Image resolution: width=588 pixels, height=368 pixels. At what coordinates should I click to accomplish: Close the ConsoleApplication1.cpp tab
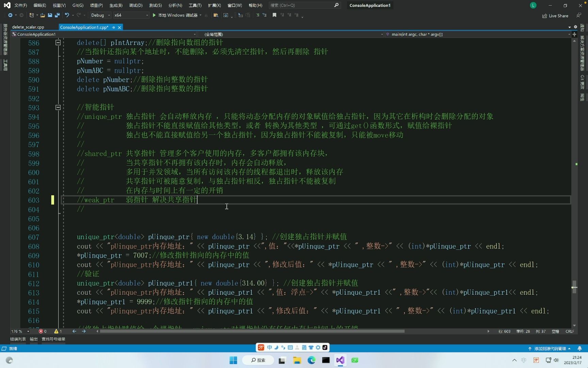pos(119,27)
